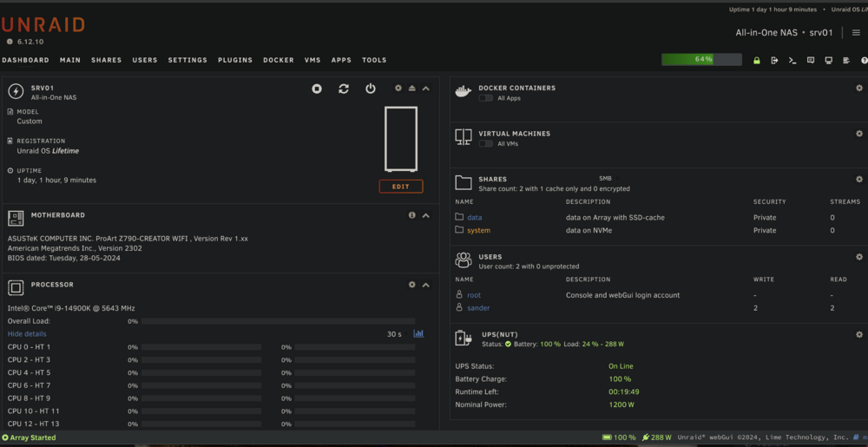Stop the array with the stop icon
Image resolution: width=868 pixels, height=447 pixels.
[x=317, y=89]
